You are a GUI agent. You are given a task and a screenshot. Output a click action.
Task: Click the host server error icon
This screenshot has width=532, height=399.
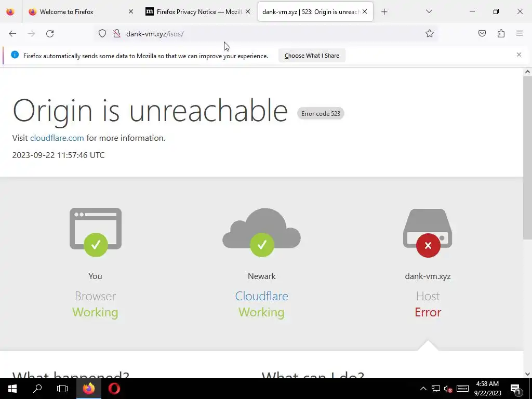click(428, 233)
